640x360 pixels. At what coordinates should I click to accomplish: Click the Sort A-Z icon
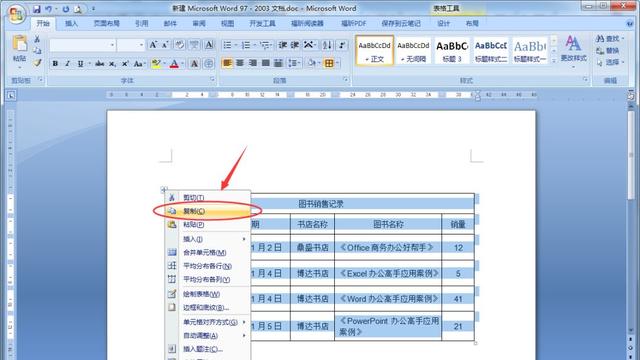tap(327, 44)
